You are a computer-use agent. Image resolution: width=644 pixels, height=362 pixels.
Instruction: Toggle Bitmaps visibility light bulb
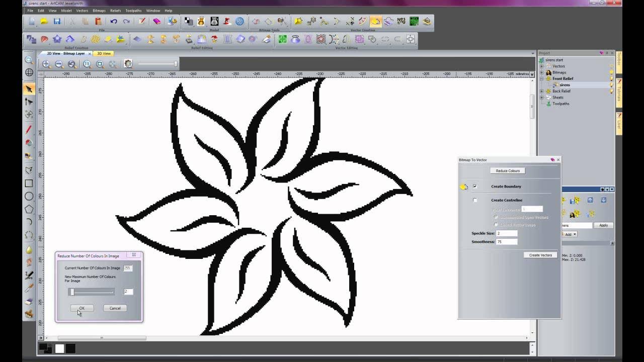tap(612, 72)
